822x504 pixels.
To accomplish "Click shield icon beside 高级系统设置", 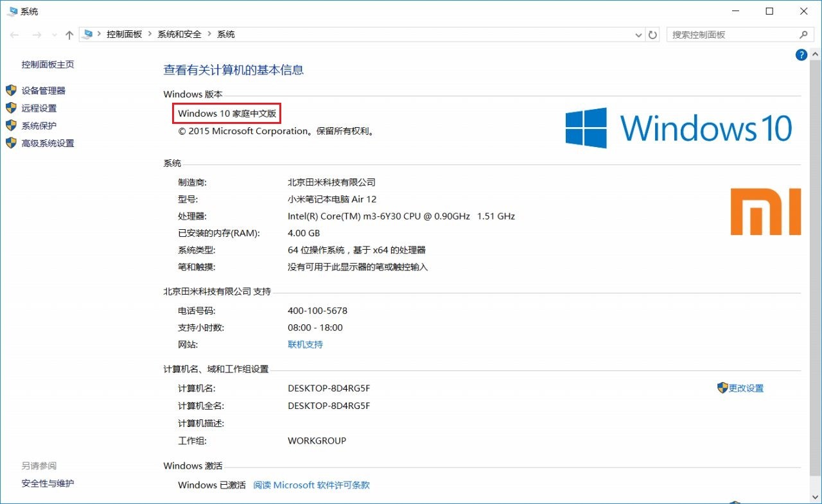I will [x=11, y=143].
